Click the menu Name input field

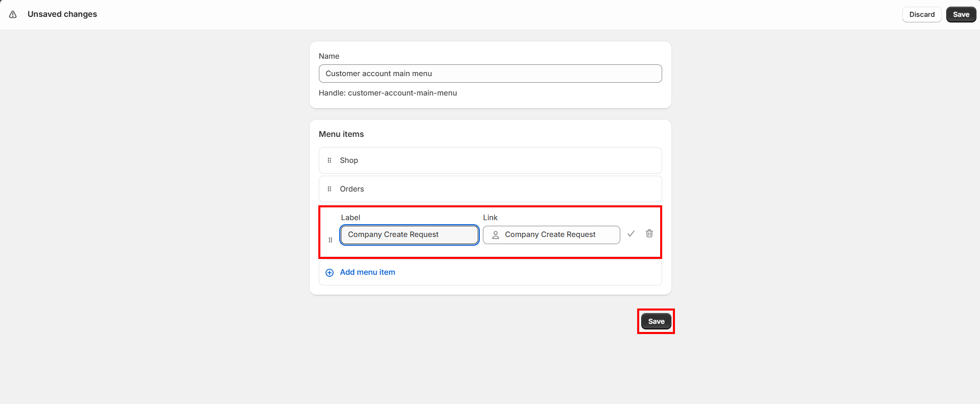489,73
